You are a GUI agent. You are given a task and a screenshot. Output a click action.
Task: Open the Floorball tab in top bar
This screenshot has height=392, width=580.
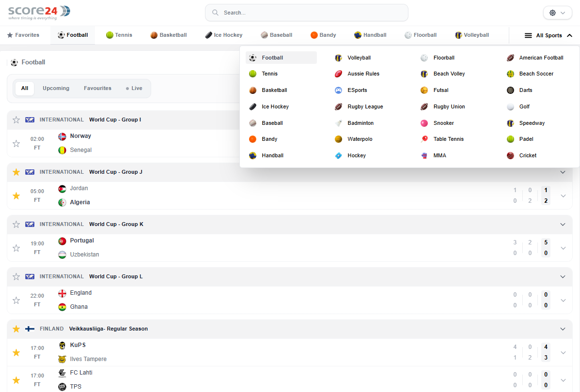pos(421,35)
